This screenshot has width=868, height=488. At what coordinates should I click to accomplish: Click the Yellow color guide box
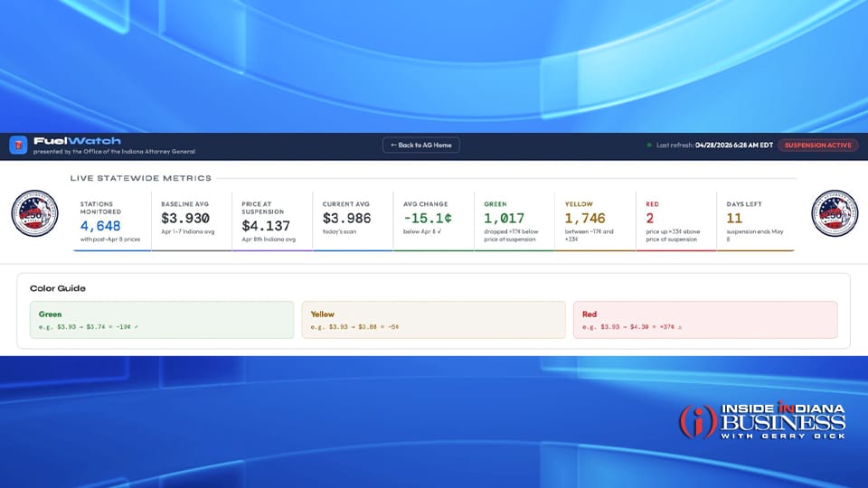click(x=433, y=320)
